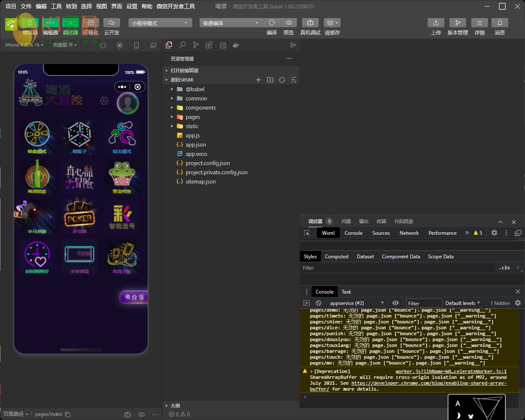Image resolution: width=525 pixels, height=420 pixels.
Task: Click the source control branch icon
Action: (196, 45)
